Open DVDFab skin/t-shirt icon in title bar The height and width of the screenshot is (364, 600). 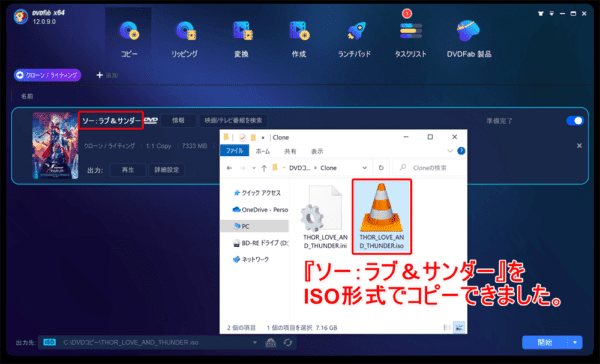(x=540, y=13)
